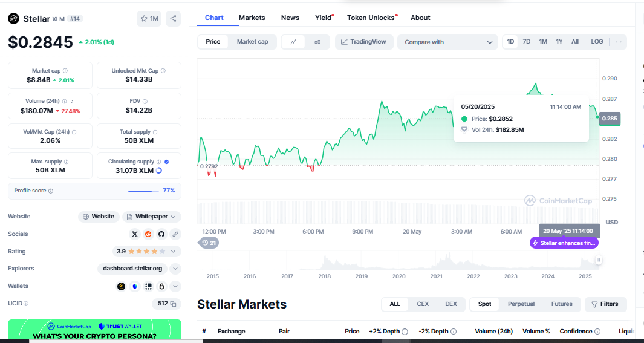Viewport: 644px width, 343px height.
Task: Open dashboard.stellar.org explorer link
Action: pos(132,269)
